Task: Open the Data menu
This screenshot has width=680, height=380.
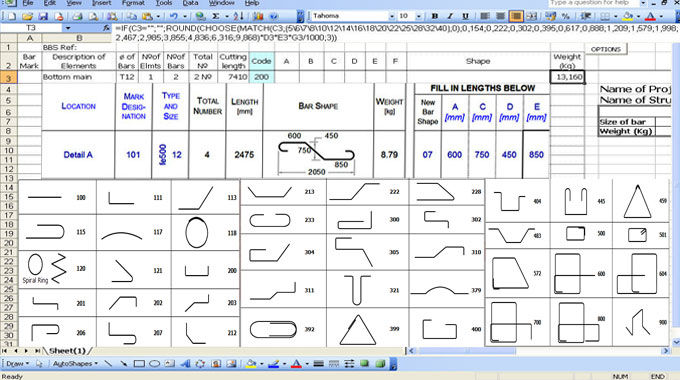Action: pyautogui.click(x=190, y=3)
